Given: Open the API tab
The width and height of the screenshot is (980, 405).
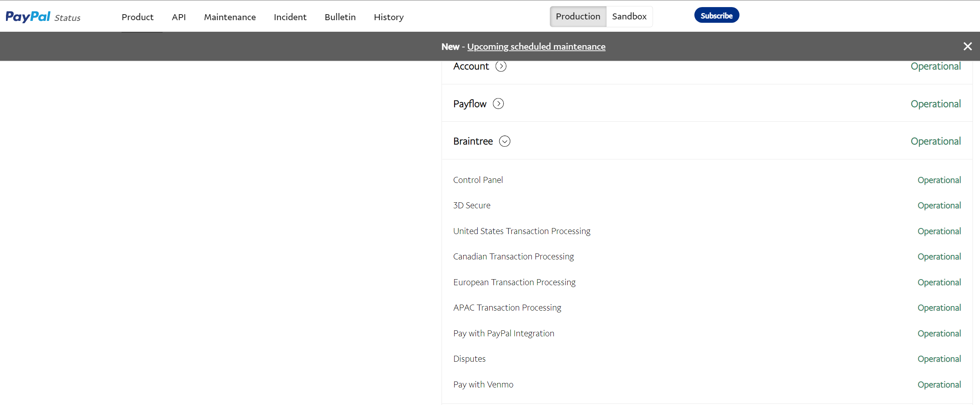Looking at the screenshot, I should click(179, 17).
